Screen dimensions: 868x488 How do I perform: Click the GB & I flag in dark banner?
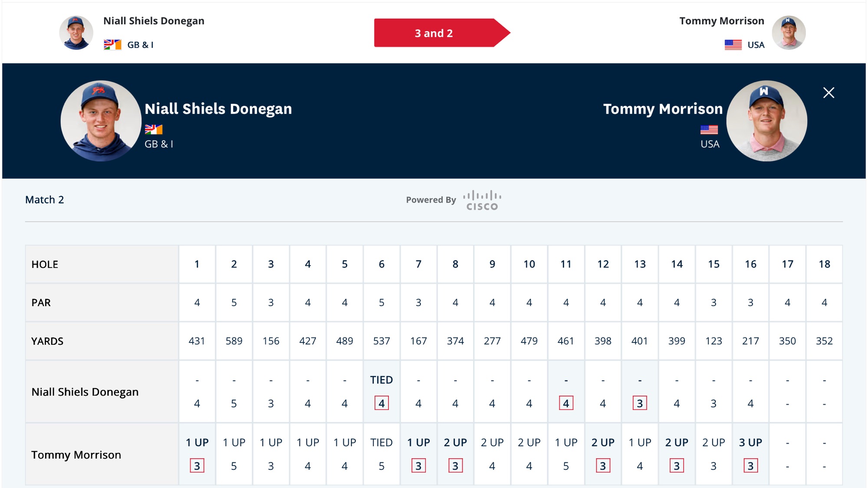tap(154, 129)
